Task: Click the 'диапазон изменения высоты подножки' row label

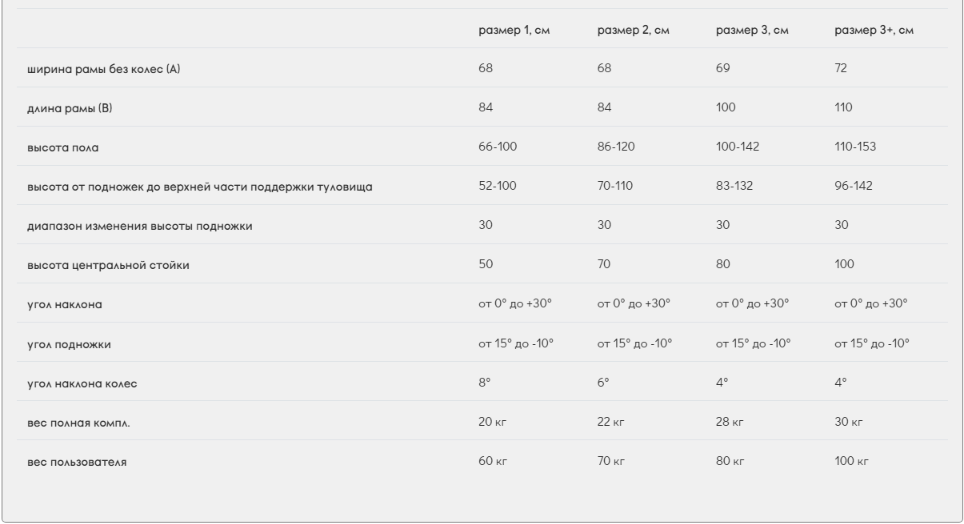Action: (139, 225)
